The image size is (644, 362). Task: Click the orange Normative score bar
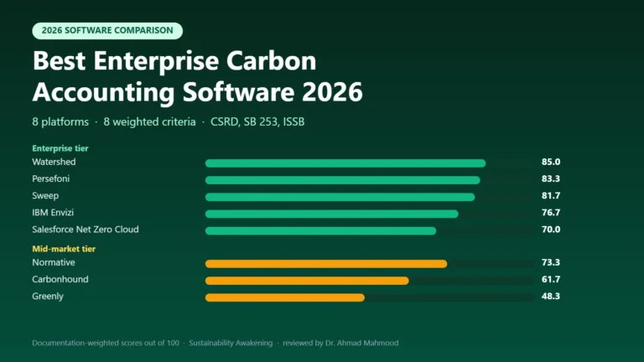(x=326, y=264)
